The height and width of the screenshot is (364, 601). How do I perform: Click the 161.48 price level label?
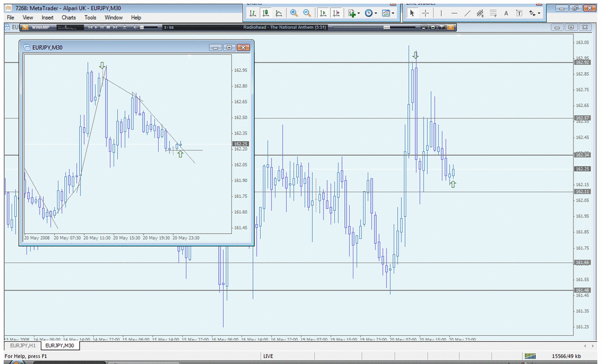click(x=582, y=290)
